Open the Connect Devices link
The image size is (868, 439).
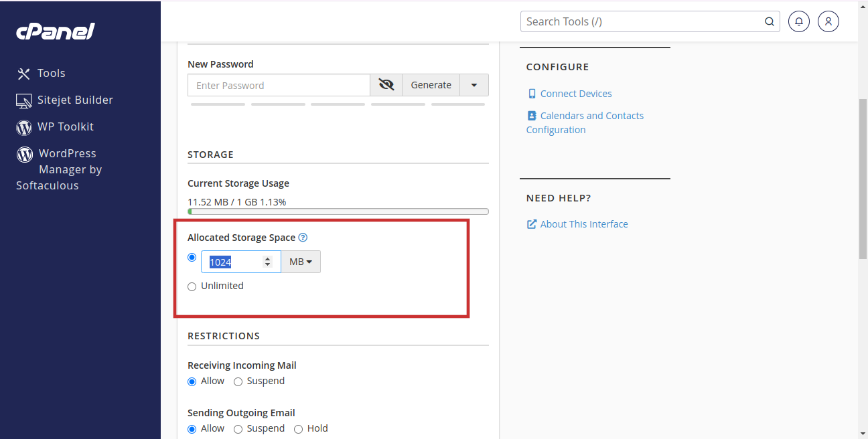coord(575,94)
